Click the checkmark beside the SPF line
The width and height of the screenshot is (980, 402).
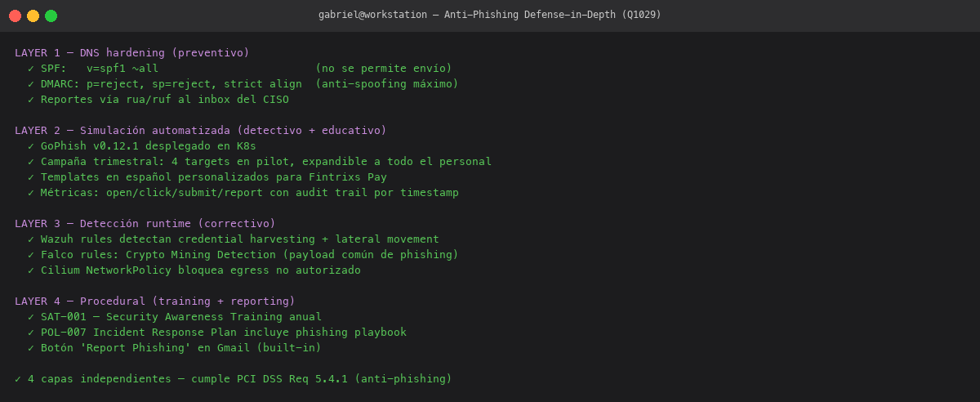[x=31, y=69]
